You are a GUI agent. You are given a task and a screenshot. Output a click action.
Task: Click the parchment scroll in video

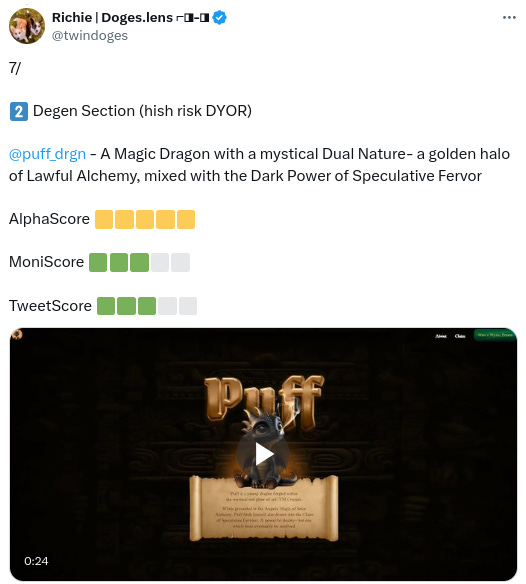click(264, 508)
